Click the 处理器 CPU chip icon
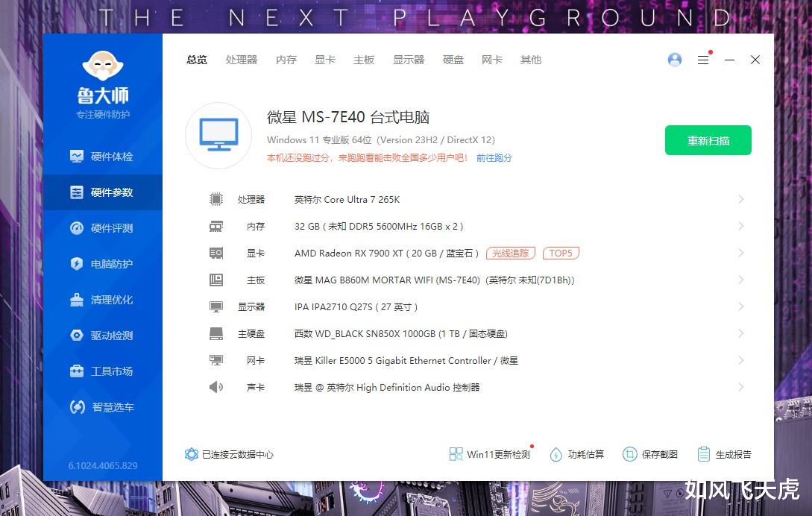812x516 pixels. click(216, 199)
